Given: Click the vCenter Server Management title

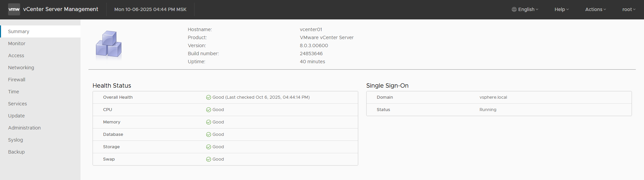Looking at the screenshot, I should pyautogui.click(x=61, y=9).
